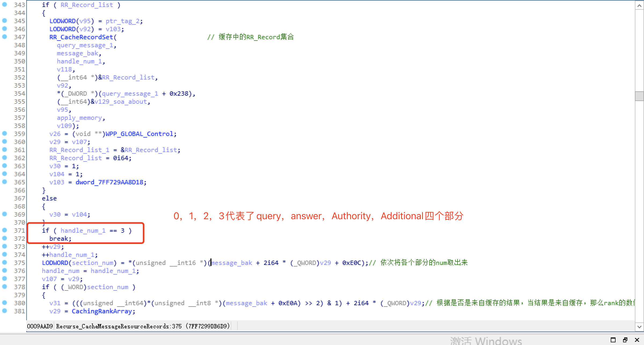Toggle the breakpoint dot on line 371
Screen dimensions: 644x345
[5, 230]
